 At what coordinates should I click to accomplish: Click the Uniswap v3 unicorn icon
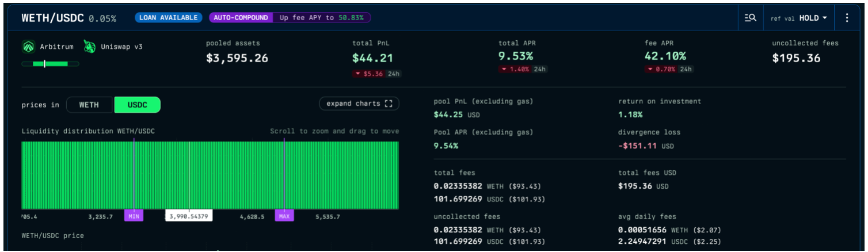click(x=89, y=47)
